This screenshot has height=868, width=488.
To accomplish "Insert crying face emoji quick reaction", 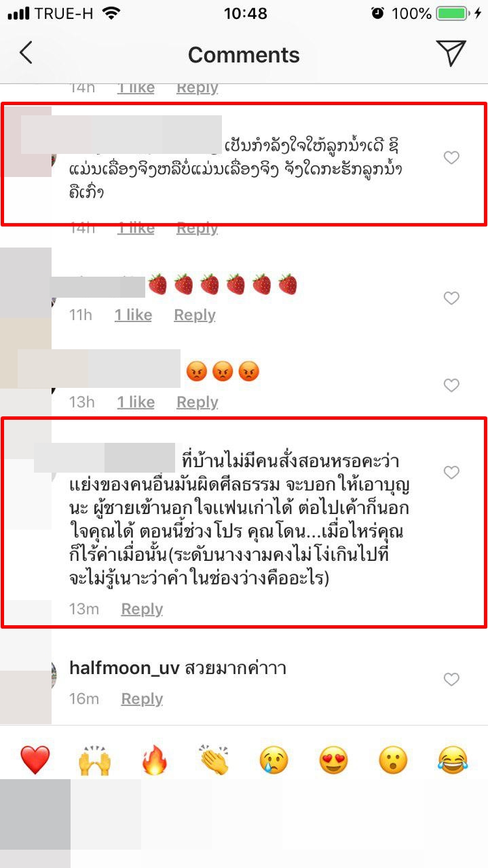I will [274, 760].
